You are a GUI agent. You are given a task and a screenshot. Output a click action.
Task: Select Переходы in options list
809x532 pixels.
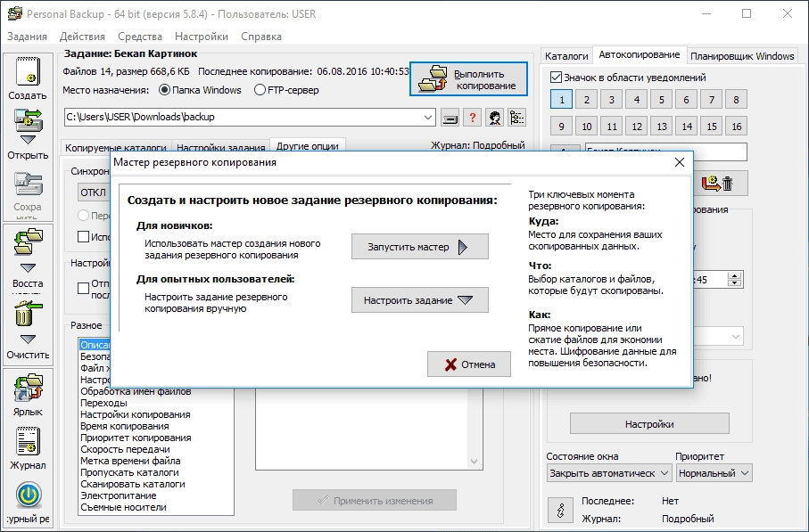(103, 403)
